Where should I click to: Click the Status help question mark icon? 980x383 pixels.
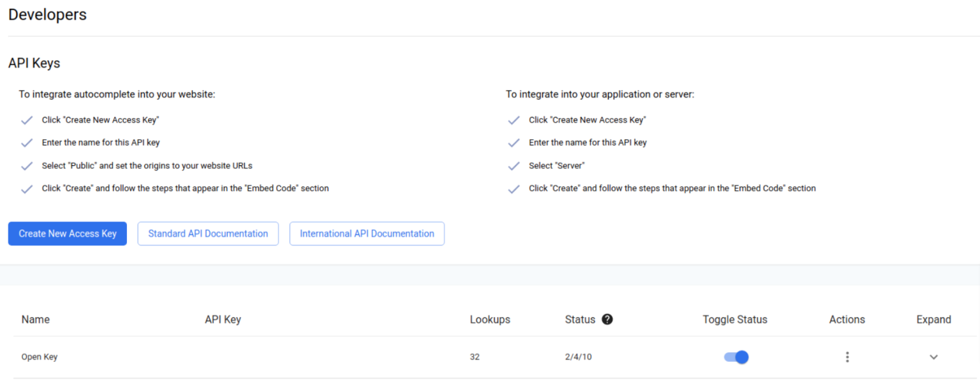pyautogui.click(x=607, y=319)
